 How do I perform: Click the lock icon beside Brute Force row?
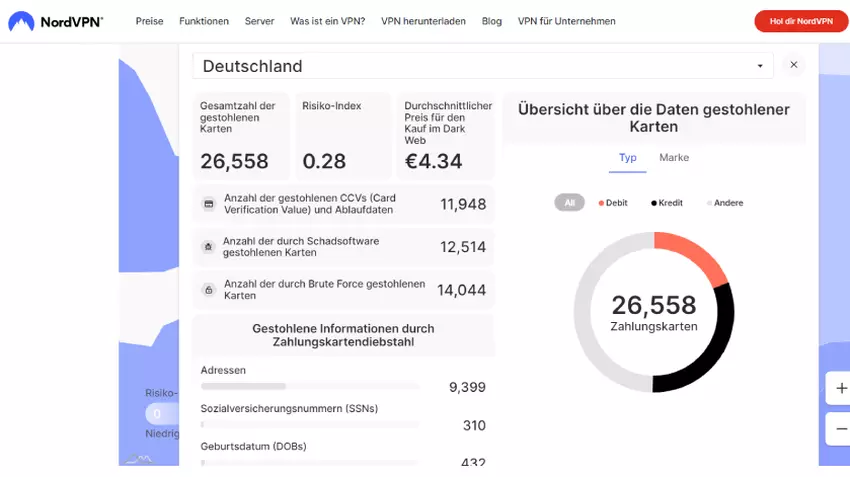click(x=209, y=290)
